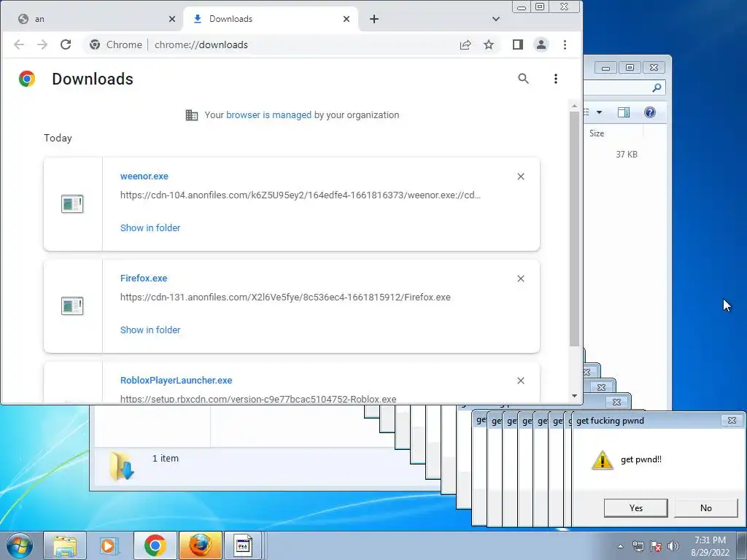
Task: Click Firefox.exe file icon
Action: (x=72, y=306)
